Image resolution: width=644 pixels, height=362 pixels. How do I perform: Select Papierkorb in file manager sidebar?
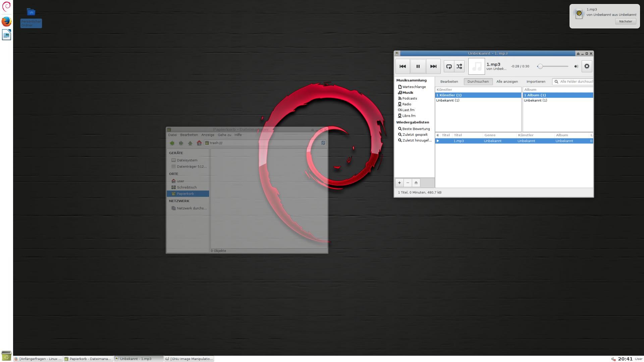(x=187, y=194)
